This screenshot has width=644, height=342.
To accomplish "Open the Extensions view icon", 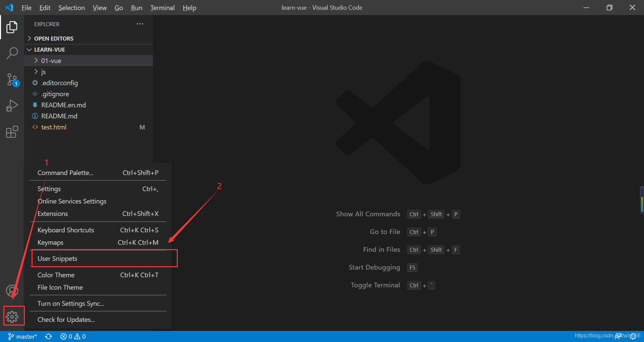I will click(12, 132).
